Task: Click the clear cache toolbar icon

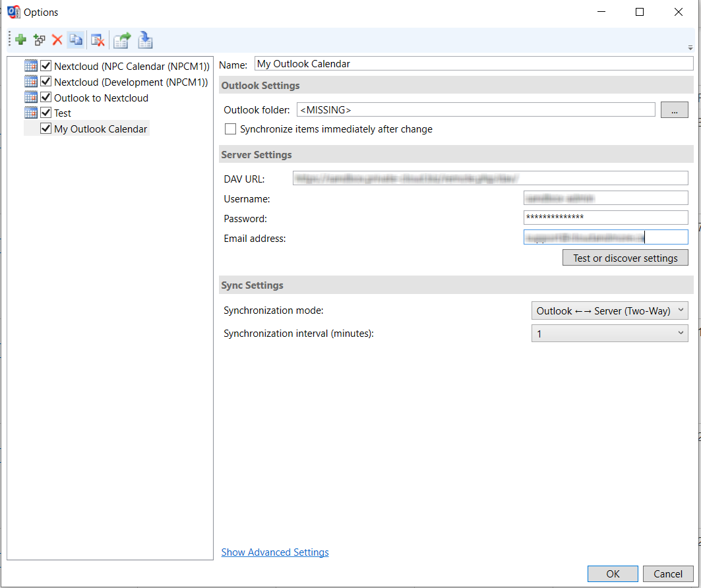Action: [x=98, y=40]
